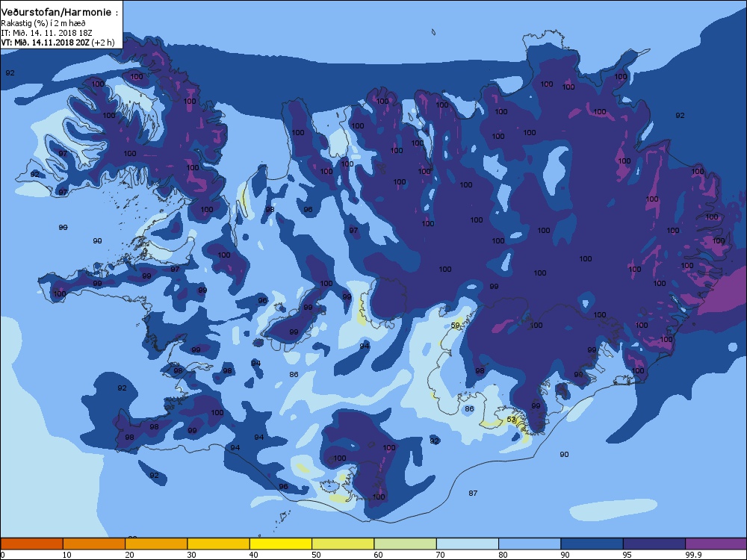
Task: Click the legend tick label "95"
Action: 627,555
